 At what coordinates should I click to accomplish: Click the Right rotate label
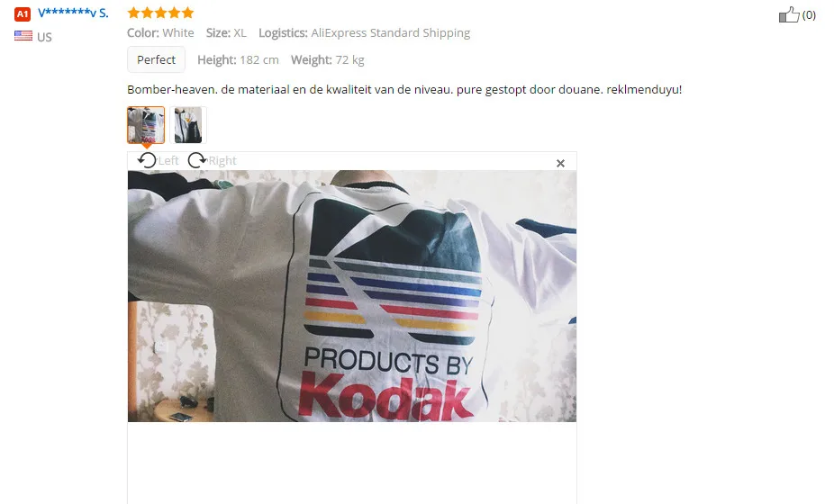222,160
